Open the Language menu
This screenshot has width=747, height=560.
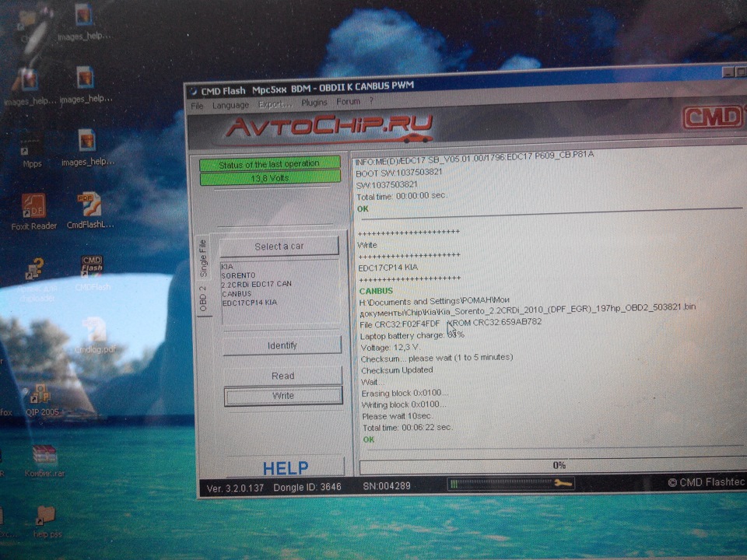(x=230, y=105)
